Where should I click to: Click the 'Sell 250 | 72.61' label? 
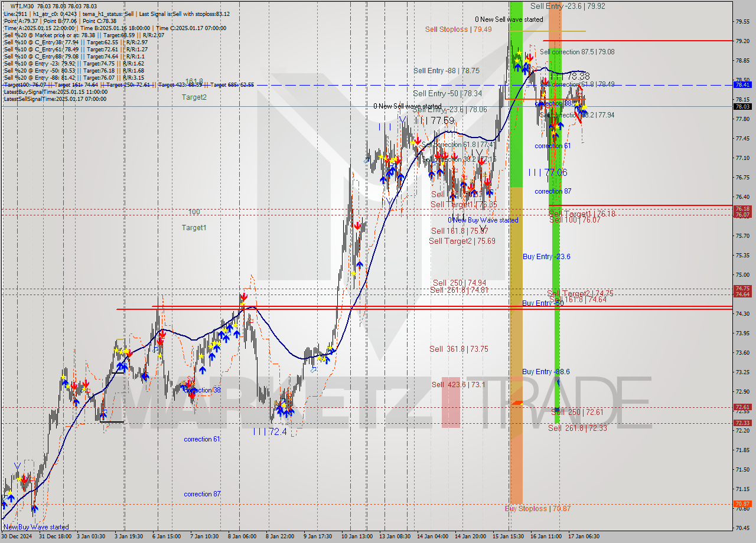click(578, 412)
